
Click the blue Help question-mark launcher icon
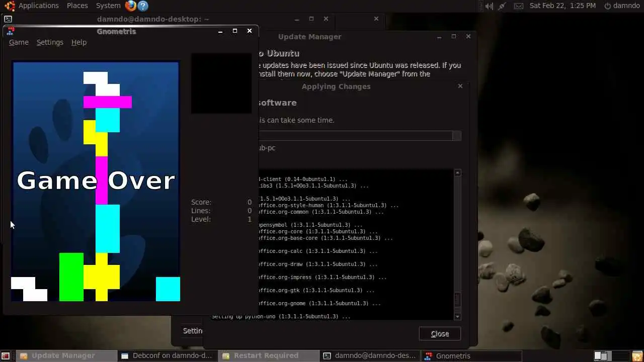pos(143,6)
